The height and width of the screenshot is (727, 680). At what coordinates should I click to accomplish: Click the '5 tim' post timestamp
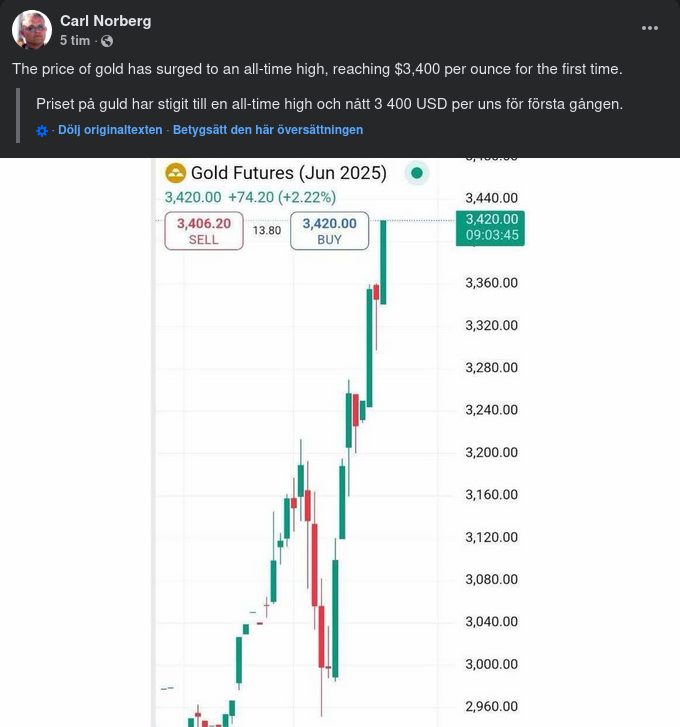74,41
